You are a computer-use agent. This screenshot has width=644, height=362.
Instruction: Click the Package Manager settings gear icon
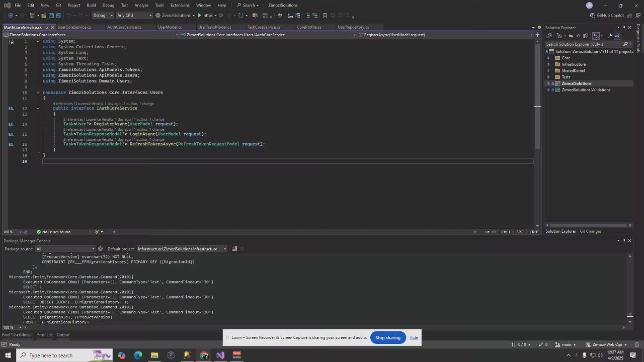pos(100,249)
